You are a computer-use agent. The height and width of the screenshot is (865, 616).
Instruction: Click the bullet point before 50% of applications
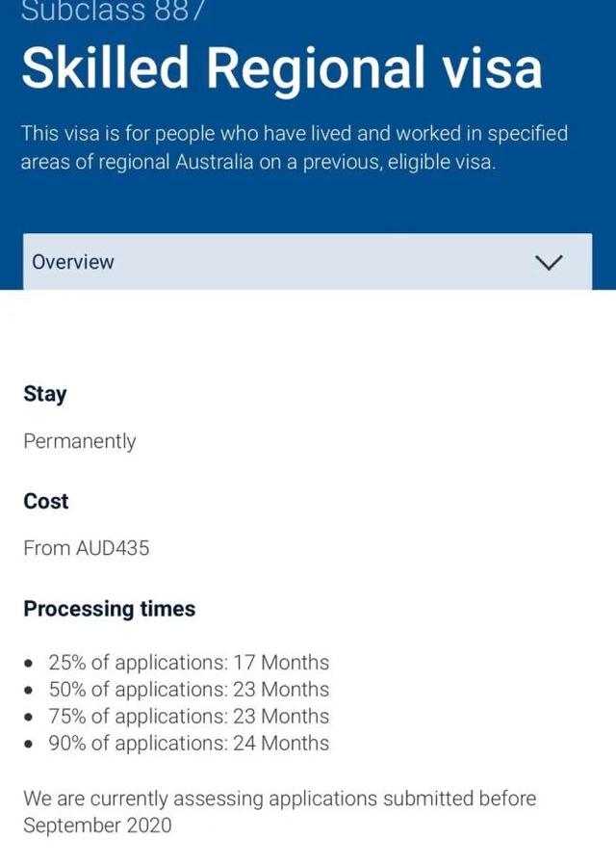click(30, 691)
